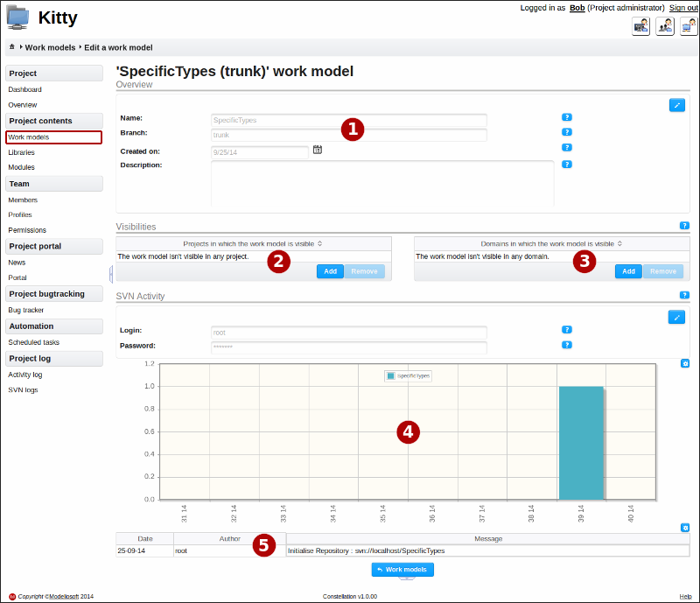
Task: Sort the Projects visibility list header
Action: click(253, 244)
